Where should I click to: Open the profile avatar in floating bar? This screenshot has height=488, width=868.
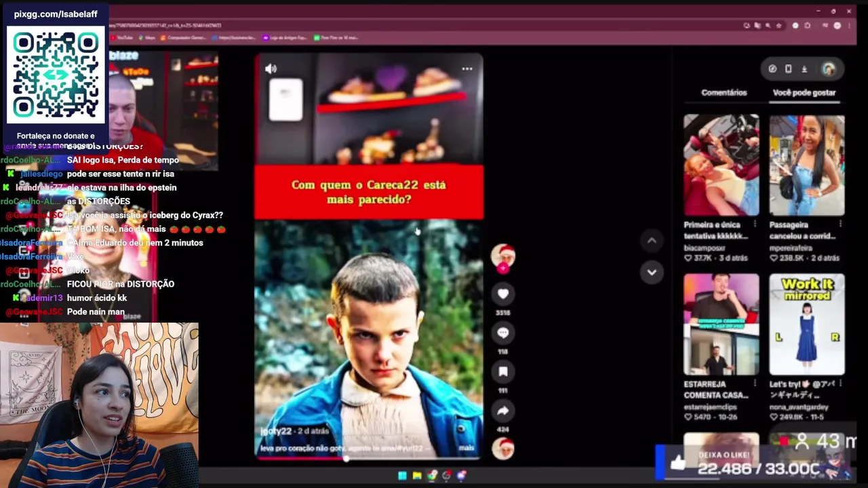[x=828, y=68]
